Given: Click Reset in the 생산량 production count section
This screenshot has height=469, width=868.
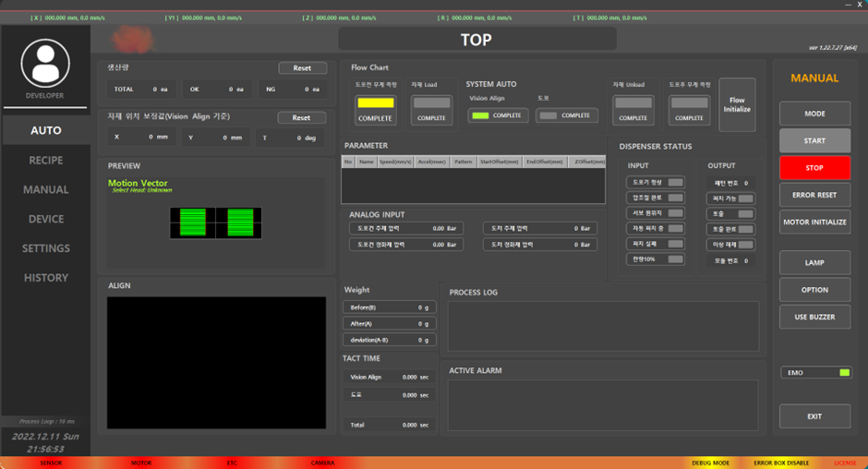Looking at the screenshot, I should point(302,68).
